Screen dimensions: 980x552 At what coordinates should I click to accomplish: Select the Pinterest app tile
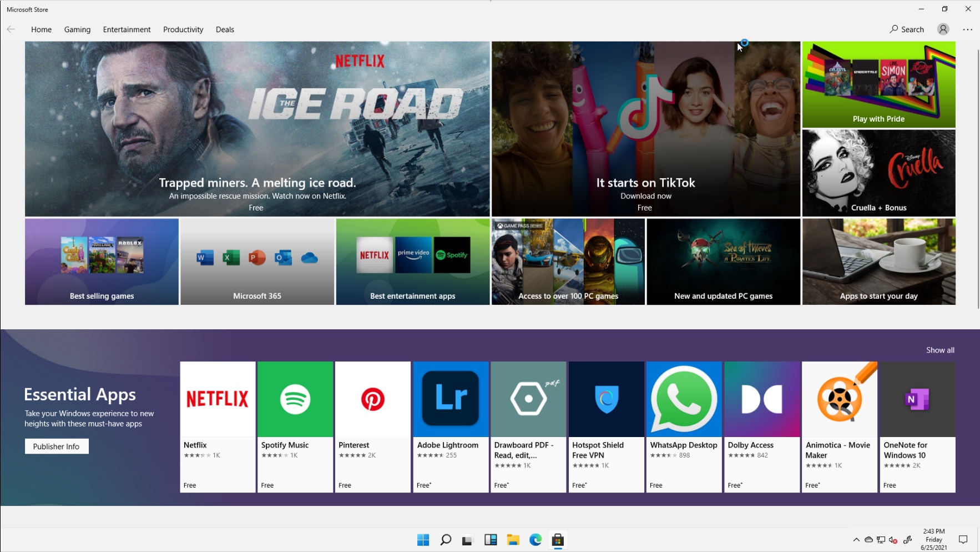(x=372, y=426)
